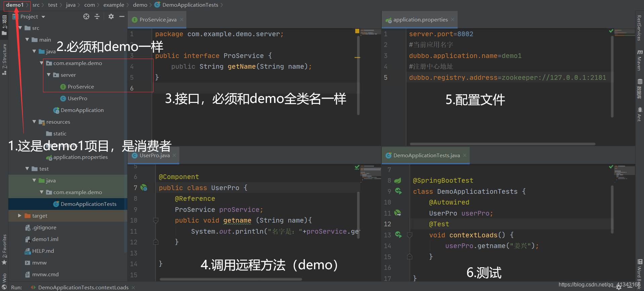This screenshot has width=644, height=291.
Task: Open Maven tool window
Action: [640, 60]
